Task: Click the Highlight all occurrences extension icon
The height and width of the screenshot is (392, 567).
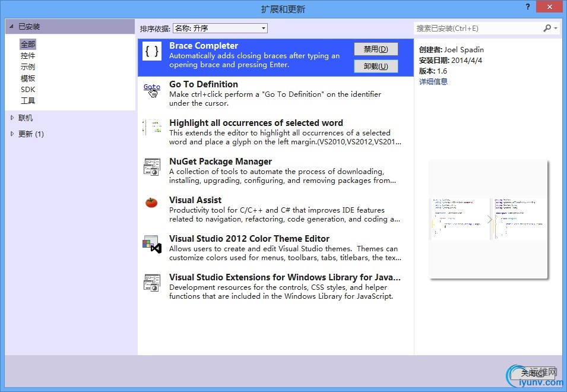Action: 152,127
